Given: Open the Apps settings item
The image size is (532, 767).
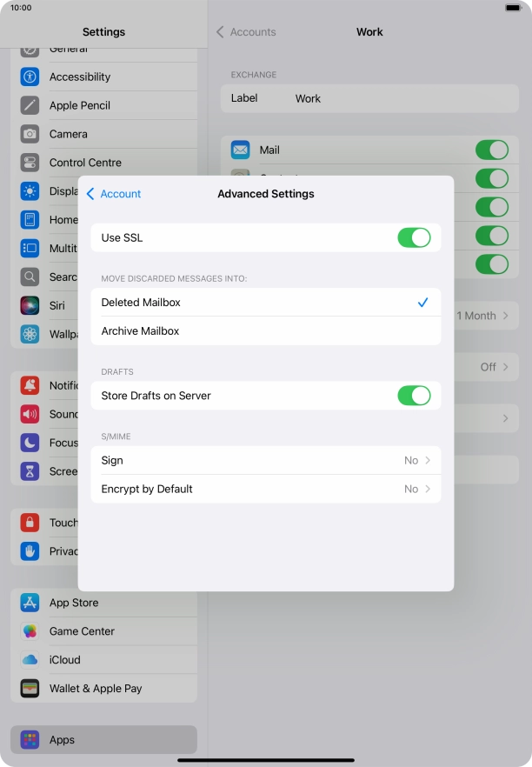Looking at the screenshot, I should pyautogui.click(x=103, y=740).
